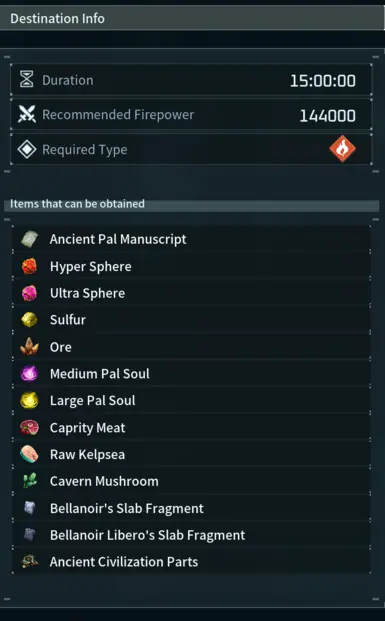The height and width of the screenshot is (621, 385).
Task: Click the diamond Required Type icon
Action: [x=27, y=149]
